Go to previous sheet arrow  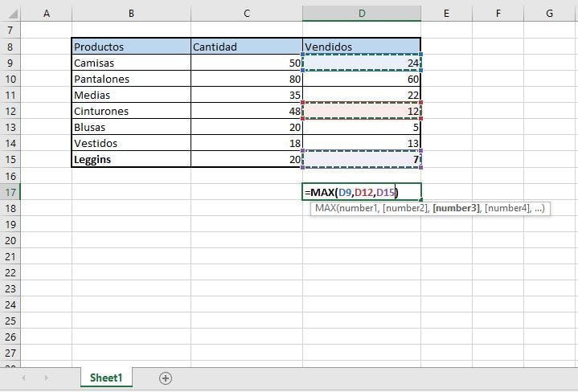24,378
